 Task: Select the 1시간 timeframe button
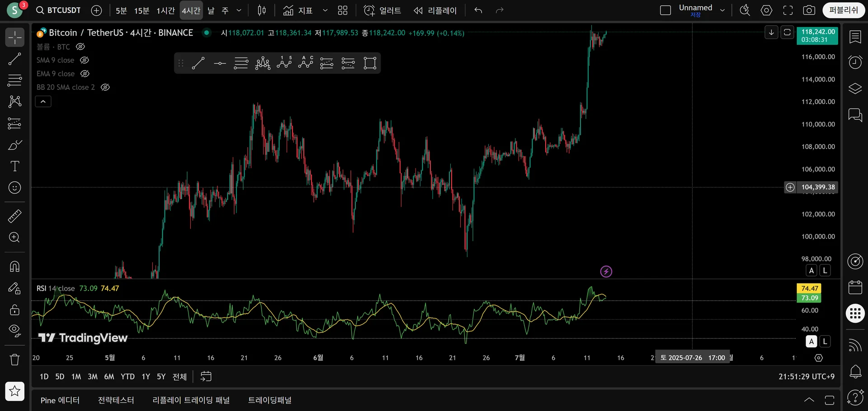tap(165, 10)
